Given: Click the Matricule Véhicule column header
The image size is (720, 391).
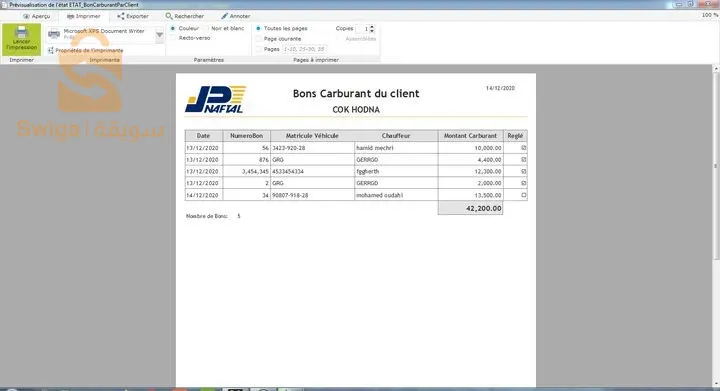Looking at the screenshot, I should [x=312, y=136].
